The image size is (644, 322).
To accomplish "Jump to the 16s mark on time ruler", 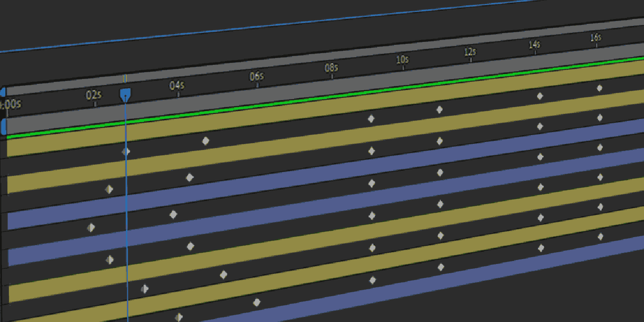I will pyautogui.click(x=596, y=38).
